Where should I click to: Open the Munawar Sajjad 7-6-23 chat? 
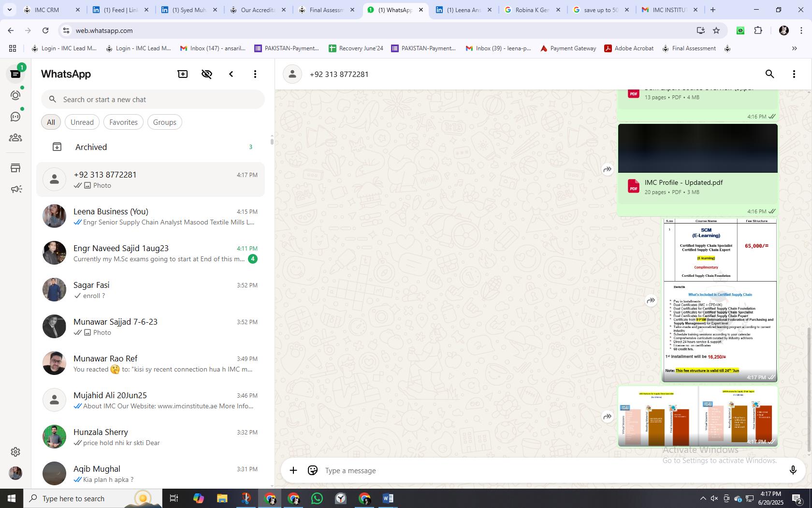pos(150,327)
